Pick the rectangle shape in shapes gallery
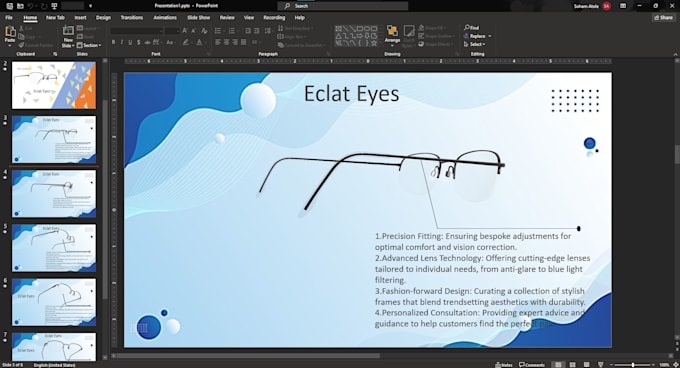Screen dimensions: 680x368 [360, 29]
